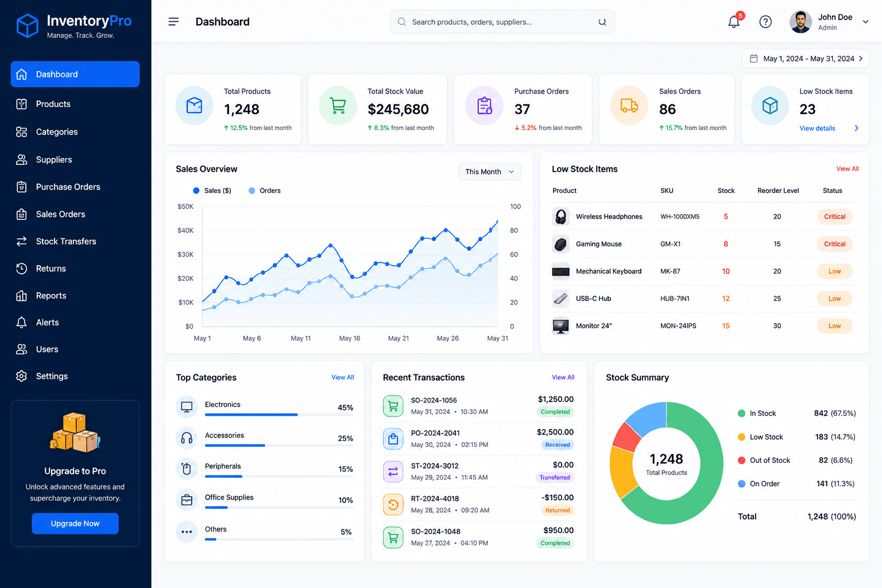Click the Low Stock Items cube icon

click(770, 105)
